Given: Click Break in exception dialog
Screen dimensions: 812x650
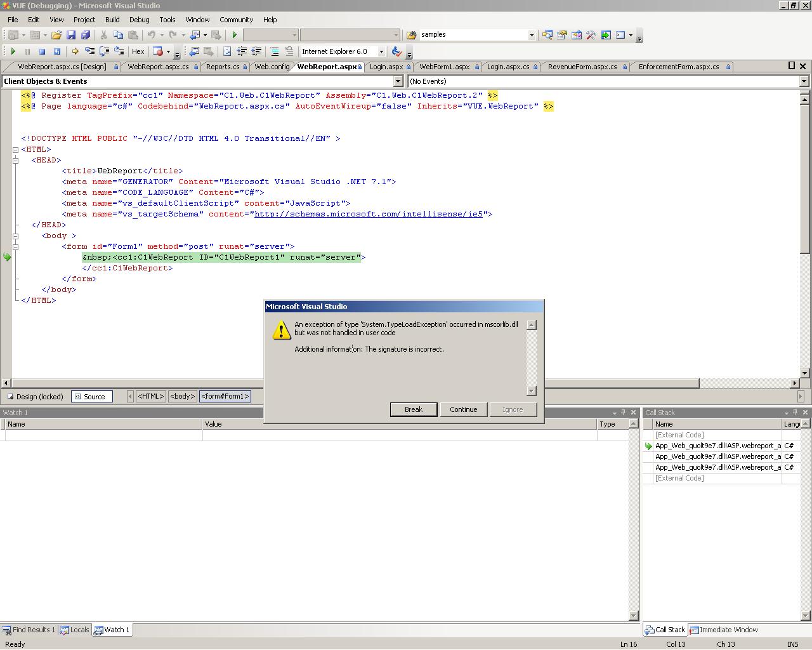Looking at the screenshot, I should pos(413,409).
